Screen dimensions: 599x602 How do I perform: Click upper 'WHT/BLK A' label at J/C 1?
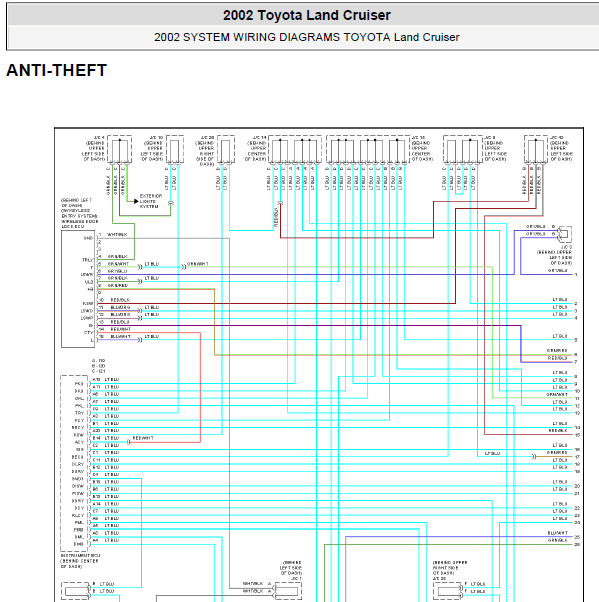pyautogui.click(x=257, y=584)
